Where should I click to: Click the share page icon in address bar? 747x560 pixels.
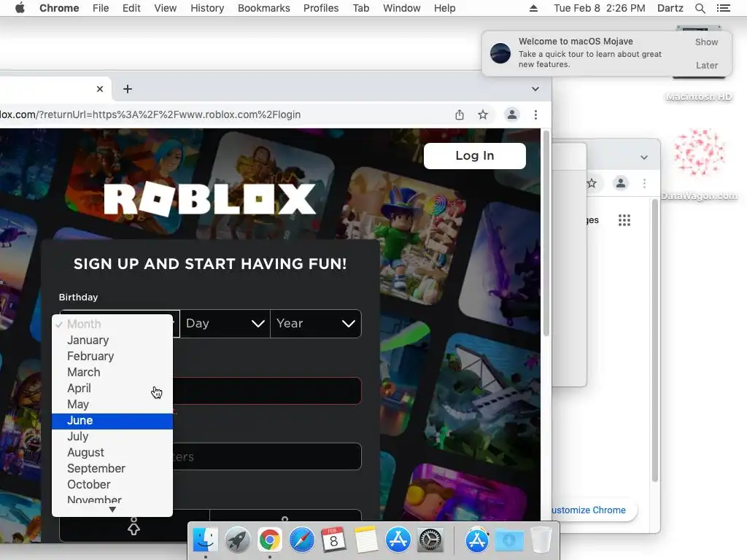pos(460,114)
